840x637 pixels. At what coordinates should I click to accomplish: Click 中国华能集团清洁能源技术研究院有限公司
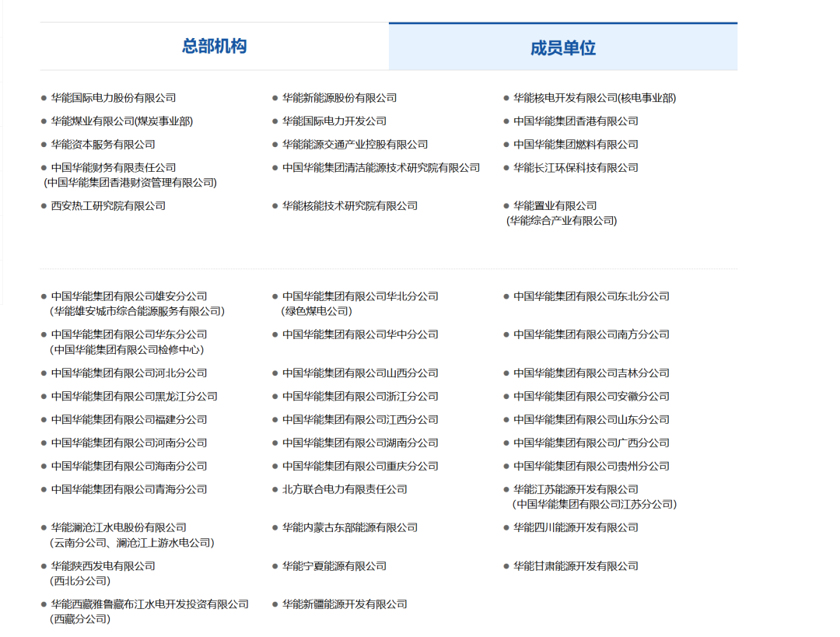[x=381, y=168]
